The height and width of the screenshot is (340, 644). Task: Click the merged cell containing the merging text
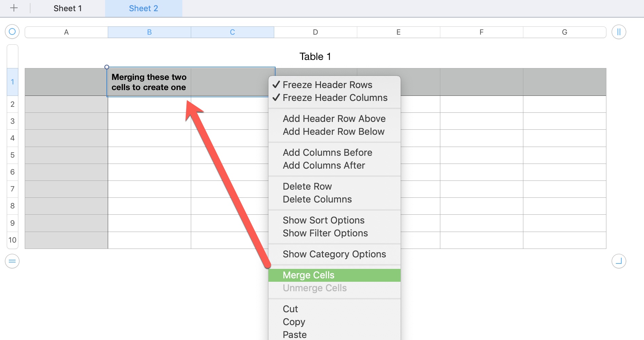click(x=149, y=82)
